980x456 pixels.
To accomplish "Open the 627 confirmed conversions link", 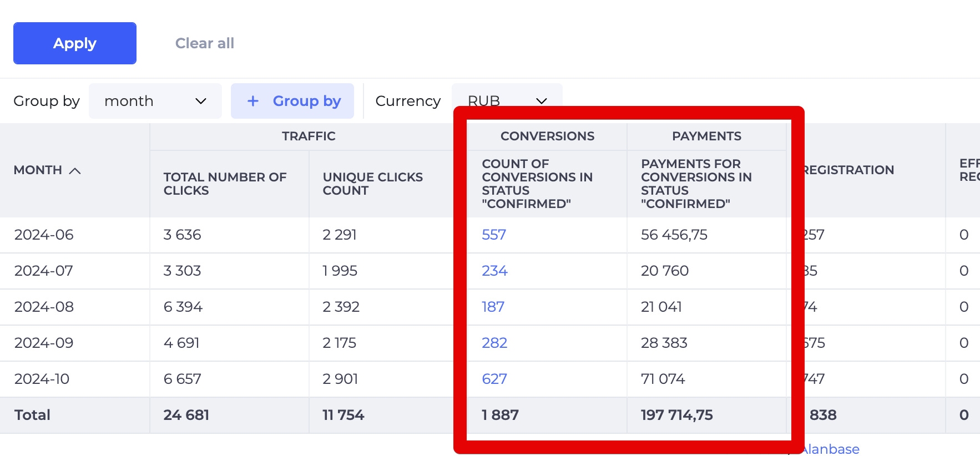I will tap(494, 379).
